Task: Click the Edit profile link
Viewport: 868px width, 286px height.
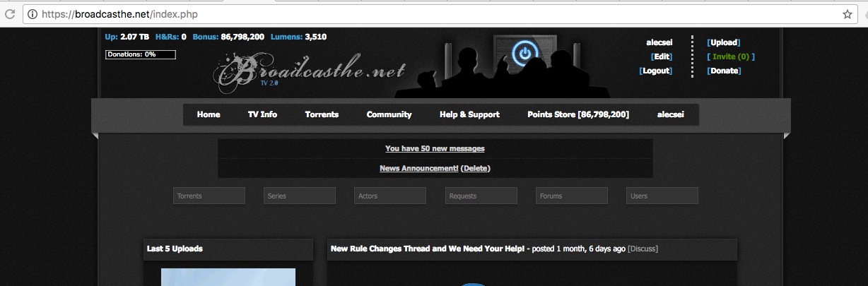Action: (662, 56)
